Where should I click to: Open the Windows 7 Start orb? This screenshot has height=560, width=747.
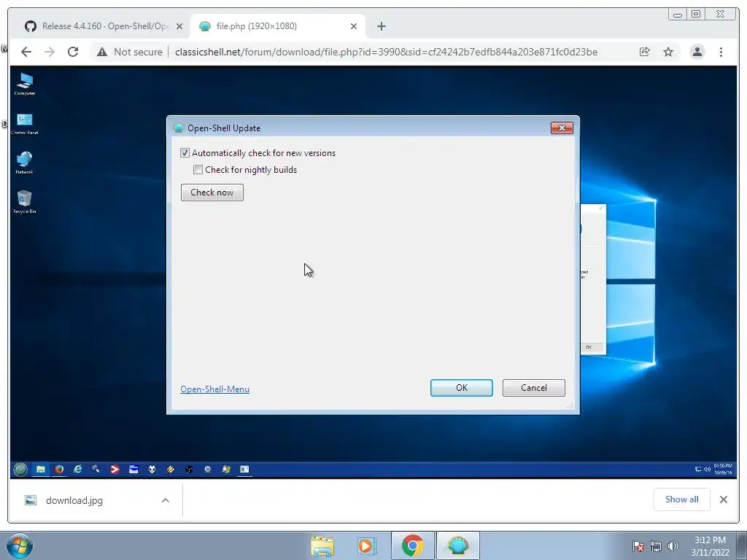(20, 545)
